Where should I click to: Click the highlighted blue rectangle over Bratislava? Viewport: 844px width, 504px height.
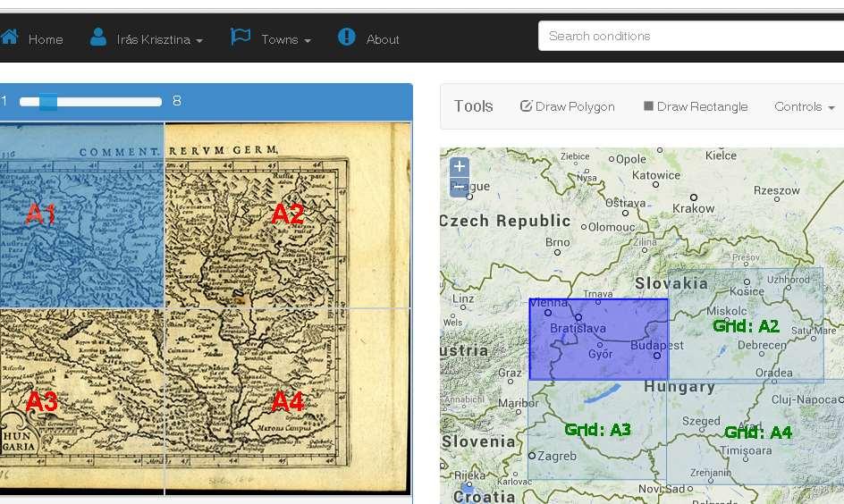pyautogui.click(x=598, y=340)
